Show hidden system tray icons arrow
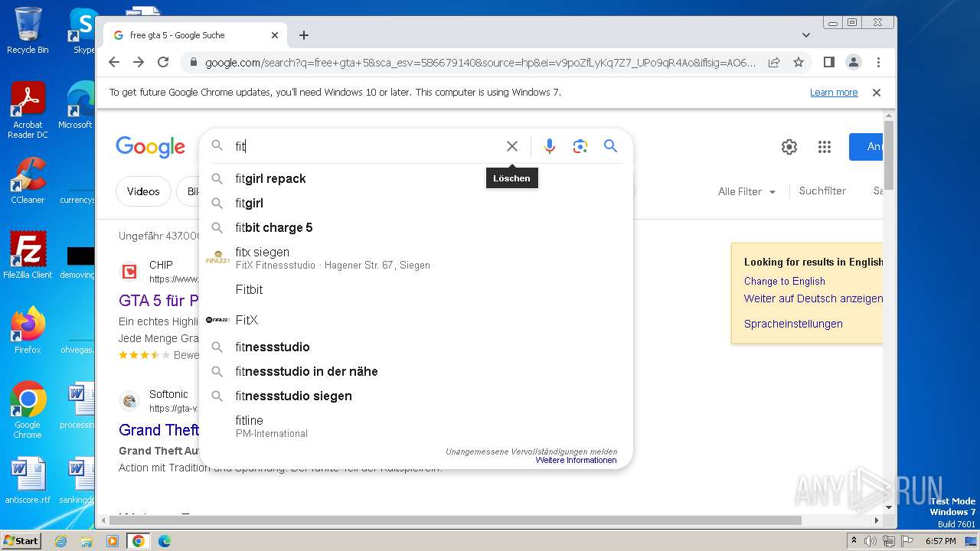The height and width of the screenshot is (551, 980). coord(854,541)
